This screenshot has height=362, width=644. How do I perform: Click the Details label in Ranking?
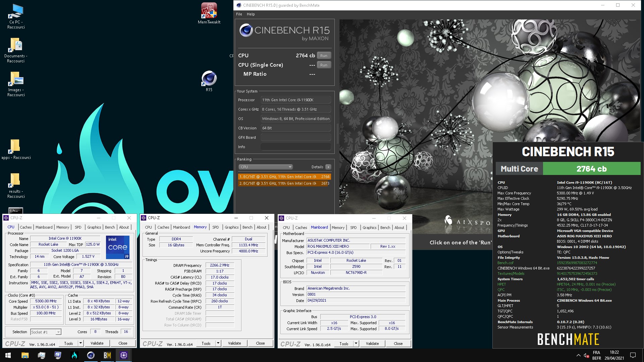(x=317, y=167)
